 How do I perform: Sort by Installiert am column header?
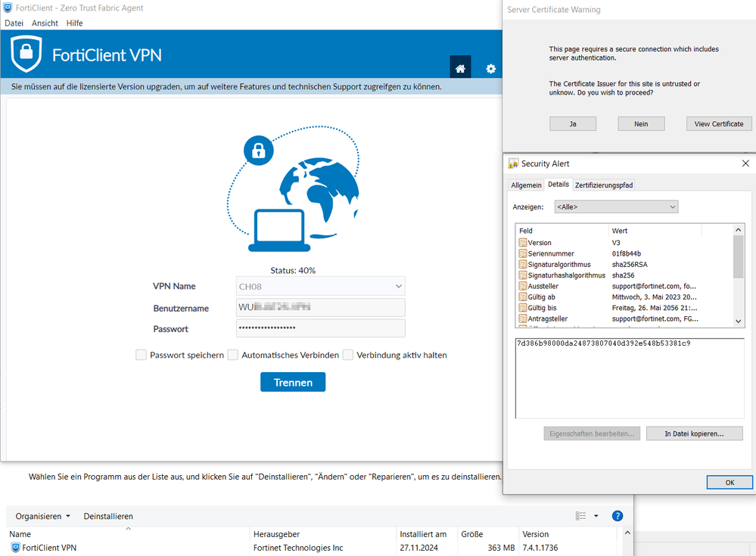tap(427, 534)
